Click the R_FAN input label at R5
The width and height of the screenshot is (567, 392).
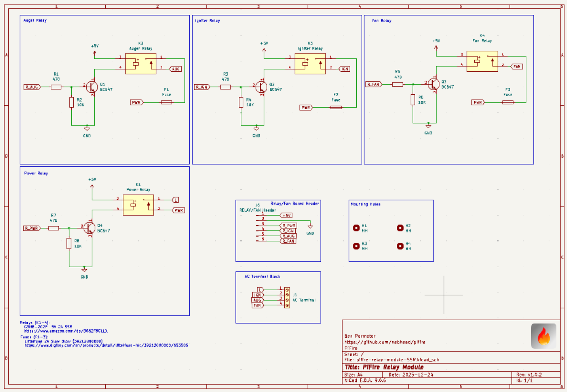click(374, 84)
